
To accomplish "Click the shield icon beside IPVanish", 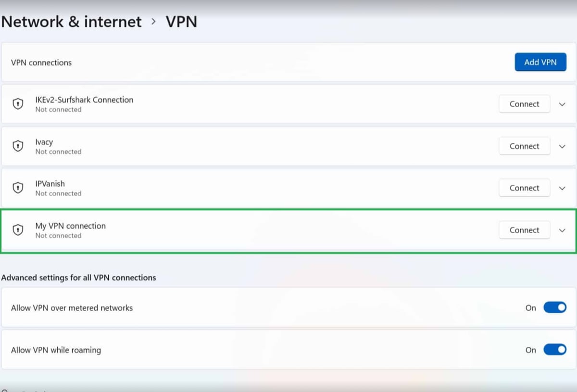I will click(x=18, y=188).
